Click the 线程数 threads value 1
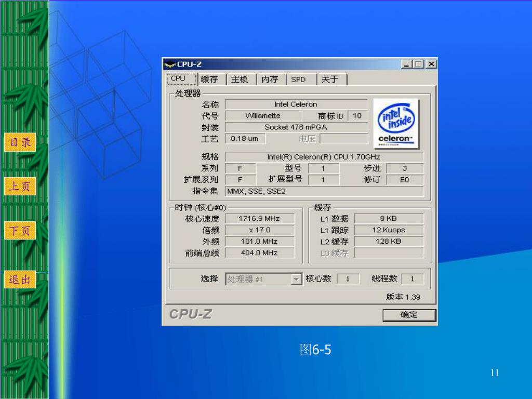Screen dimensions: 532x399 [412, 279]
